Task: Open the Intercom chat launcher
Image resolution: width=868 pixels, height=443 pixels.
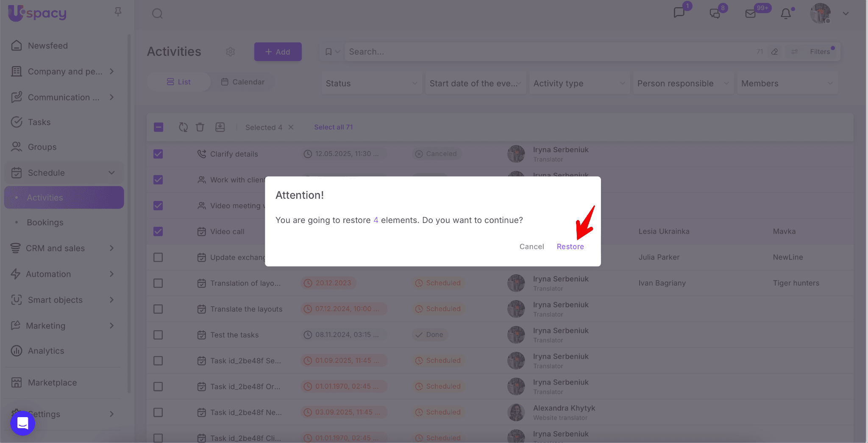Action: click(22, 423)
